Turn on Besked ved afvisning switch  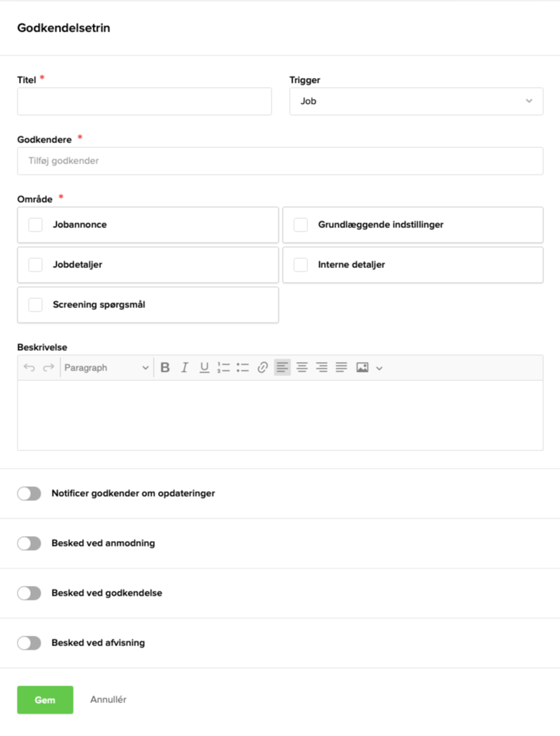[29, 643]
